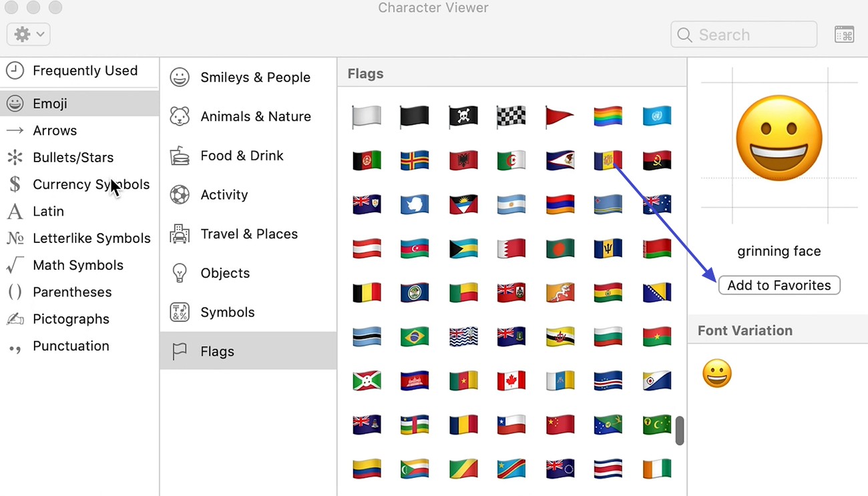This screenshot has width=868, height=496.
Task: Click the Add to Favorites button
Action: [x=779, y=285]
